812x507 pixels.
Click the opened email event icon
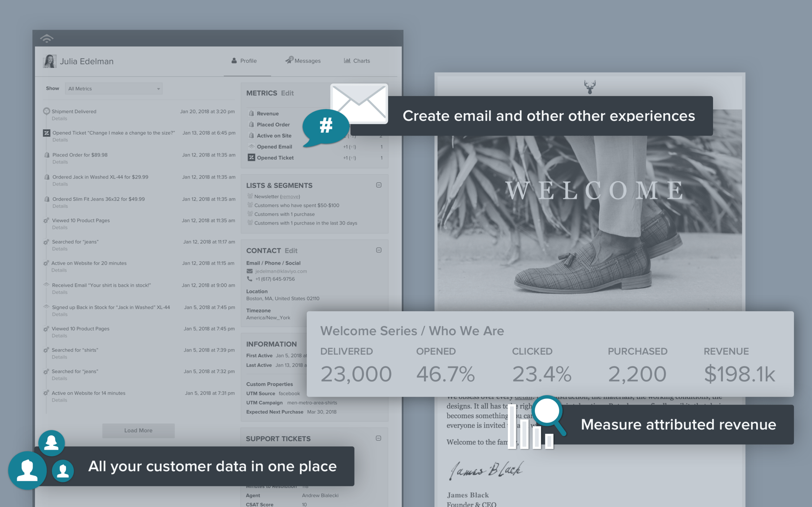pos(252,147)
